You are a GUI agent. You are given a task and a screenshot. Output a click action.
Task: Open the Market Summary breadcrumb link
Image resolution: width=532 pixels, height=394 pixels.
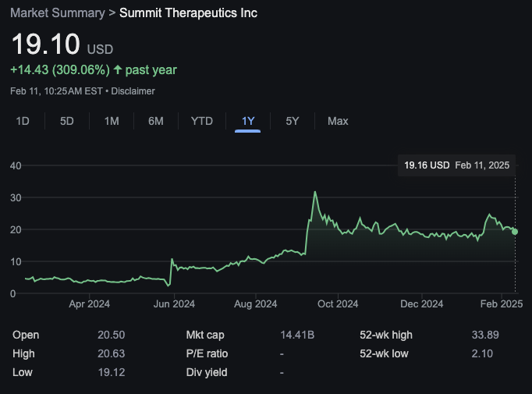click(58, 13)
